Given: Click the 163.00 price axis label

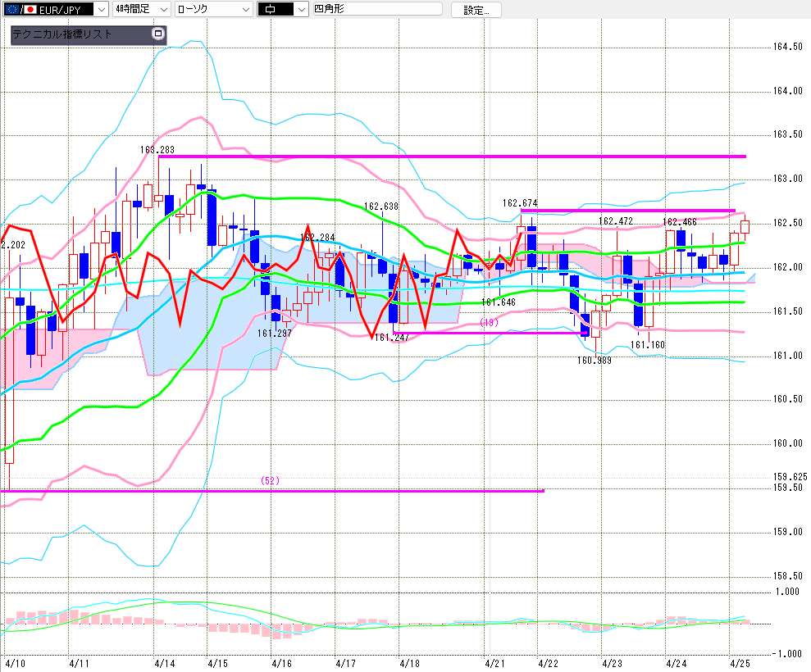Looking at the screenshot, I should 788,179.
